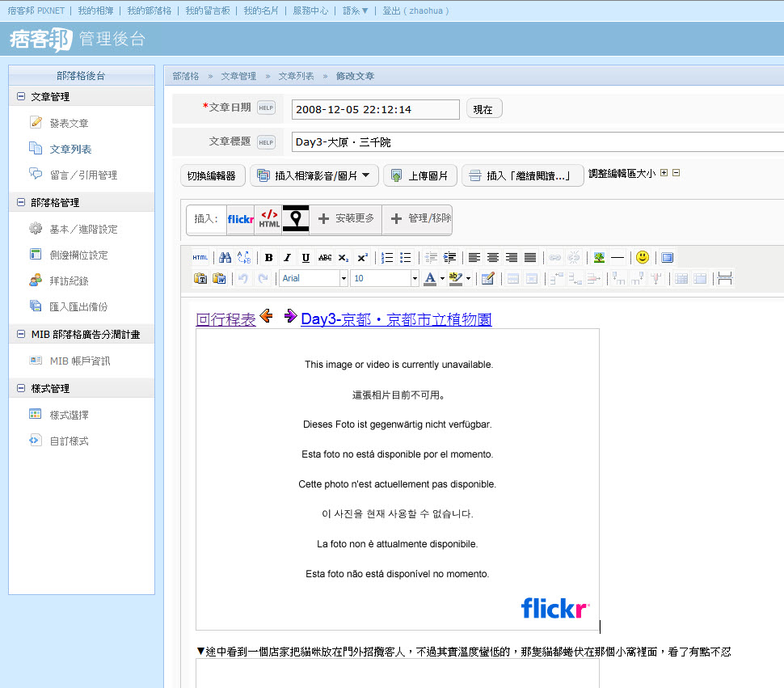Toggle subscript formatting
This screenshot has width=784, height=688.
pyautogui.click(x=344, y=258)
